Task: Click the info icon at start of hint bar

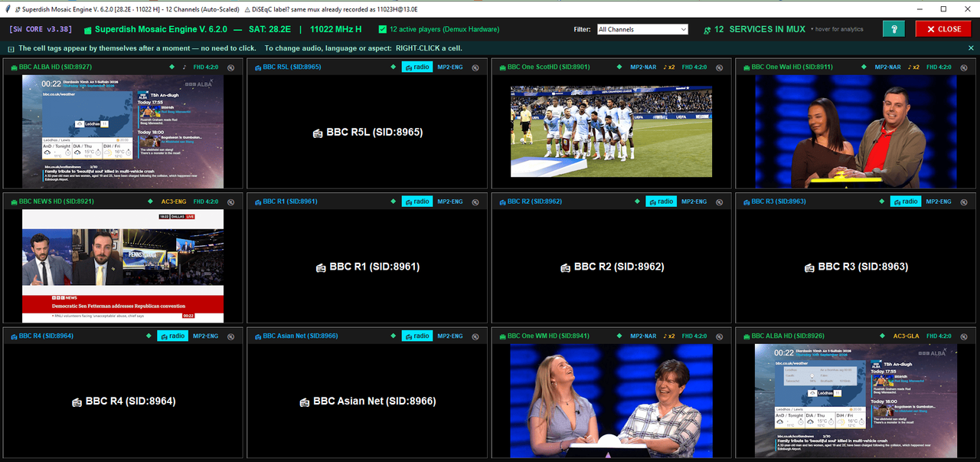Action: [x=11, y=48]
